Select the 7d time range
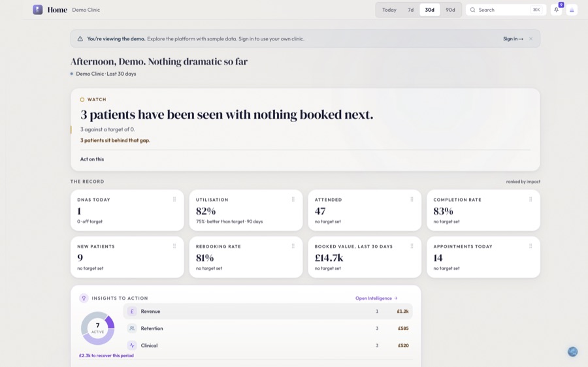The height and width of the screenshot is (367, 588). pos(411,10)
